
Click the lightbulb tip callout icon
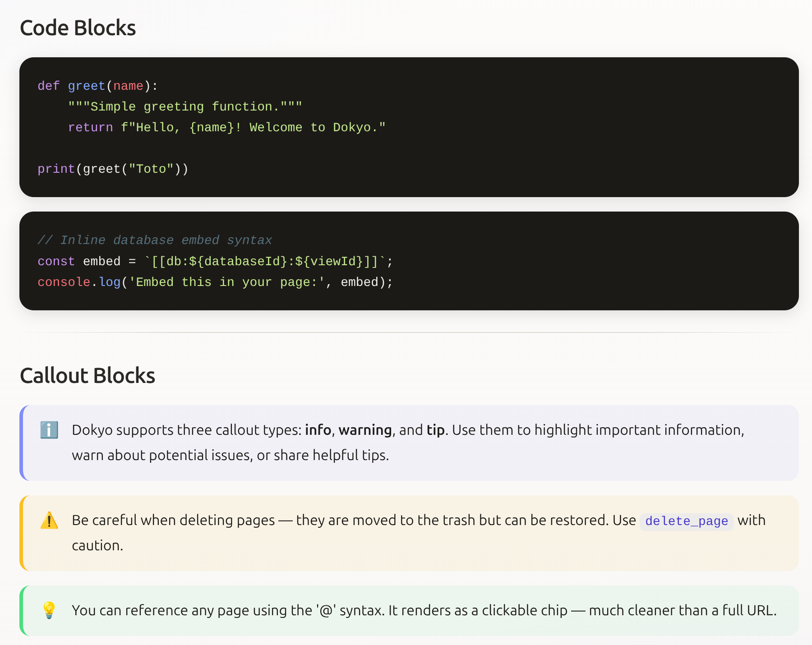point(49,610)
